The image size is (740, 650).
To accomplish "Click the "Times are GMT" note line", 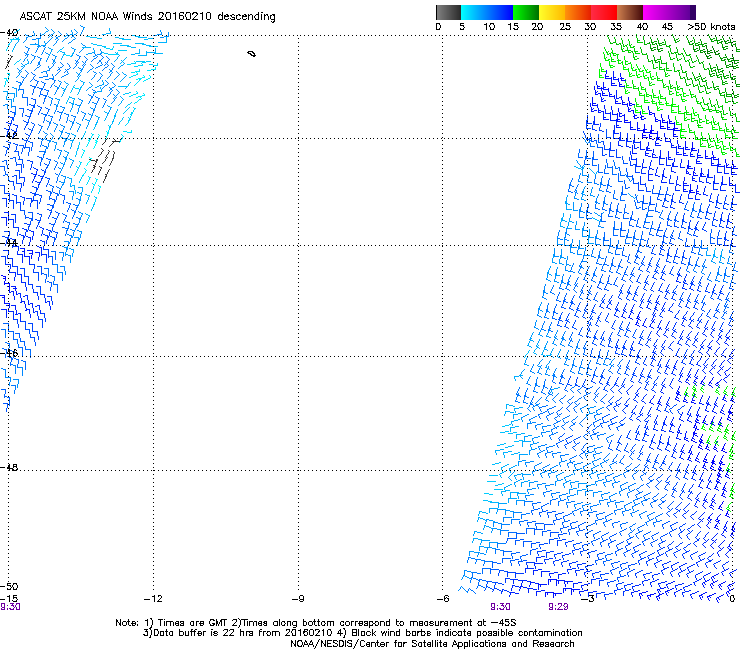I will click(316, 623).
